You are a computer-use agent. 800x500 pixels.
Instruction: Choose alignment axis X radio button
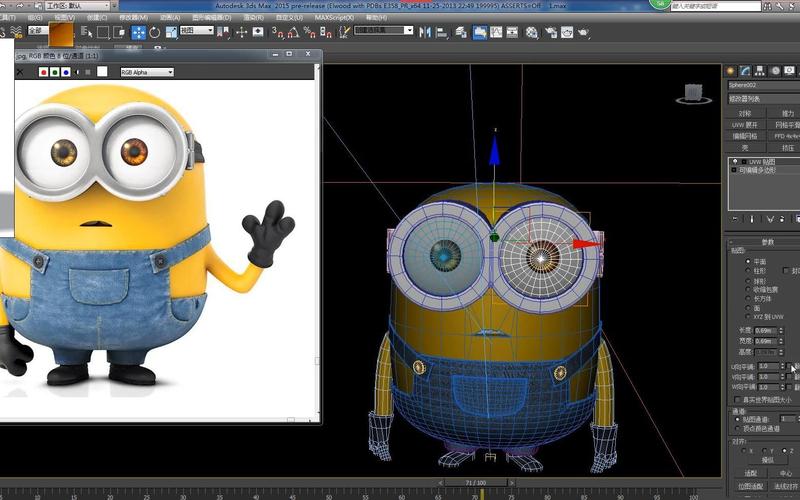pos(743,451)
